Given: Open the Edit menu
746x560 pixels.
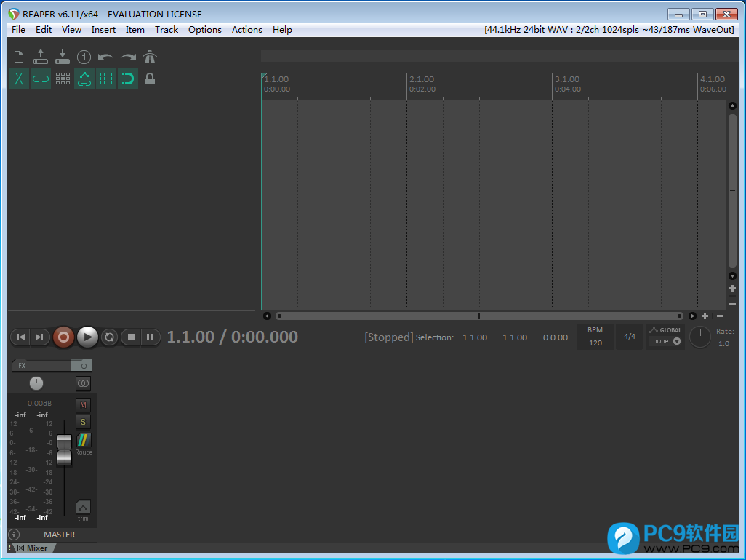Looking at the screenshot, I should pos(44,30).
